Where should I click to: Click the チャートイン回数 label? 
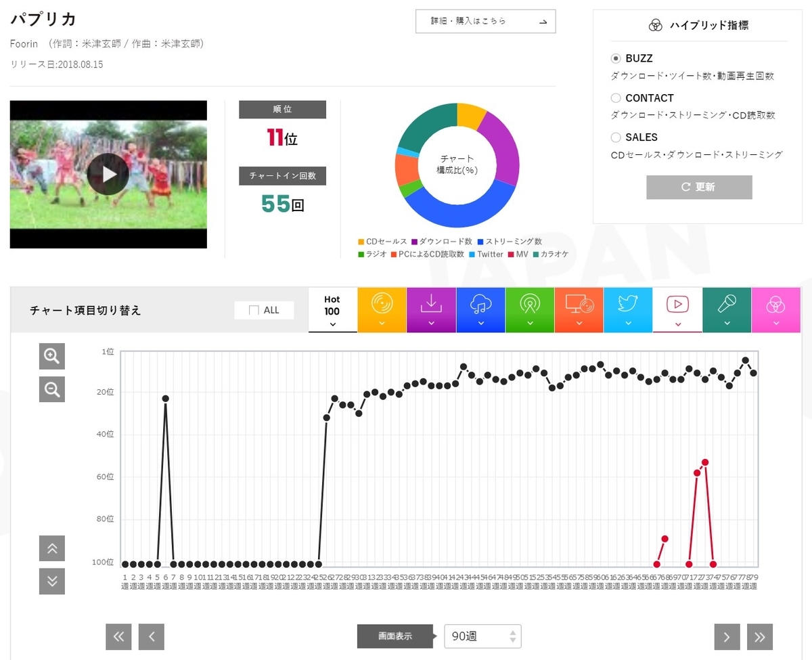coord(282,176)
